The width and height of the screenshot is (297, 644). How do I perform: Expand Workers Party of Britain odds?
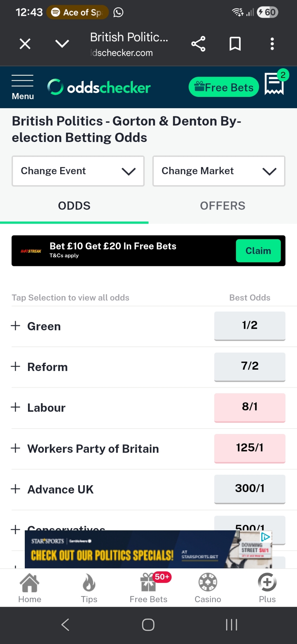(x=15, y=448)
